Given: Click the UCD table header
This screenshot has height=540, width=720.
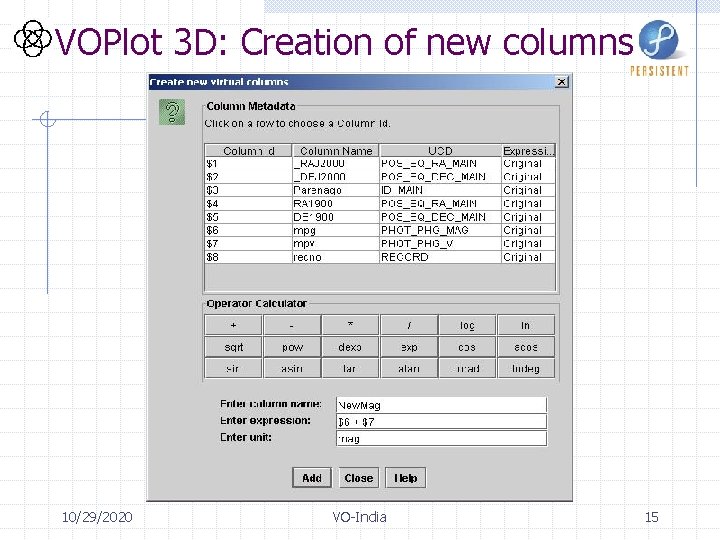Looking at the screenshot, I should pos(440,151).
